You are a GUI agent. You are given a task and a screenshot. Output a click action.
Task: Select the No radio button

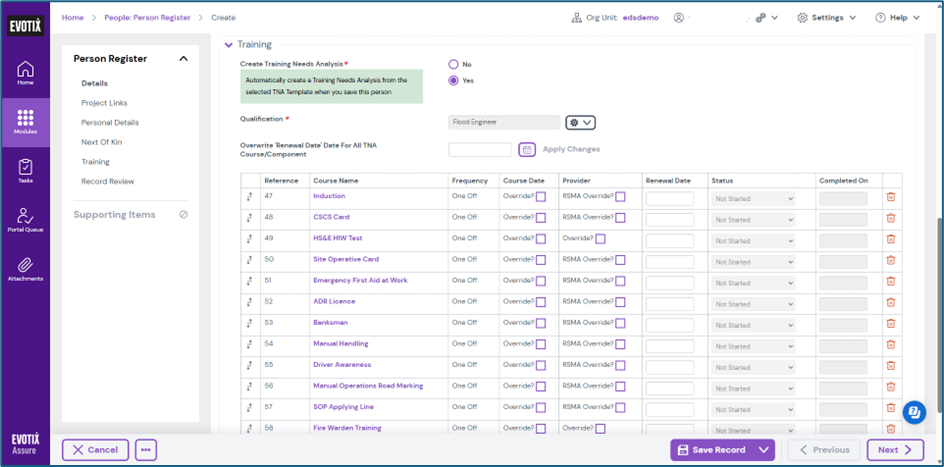tap(454, 64)
